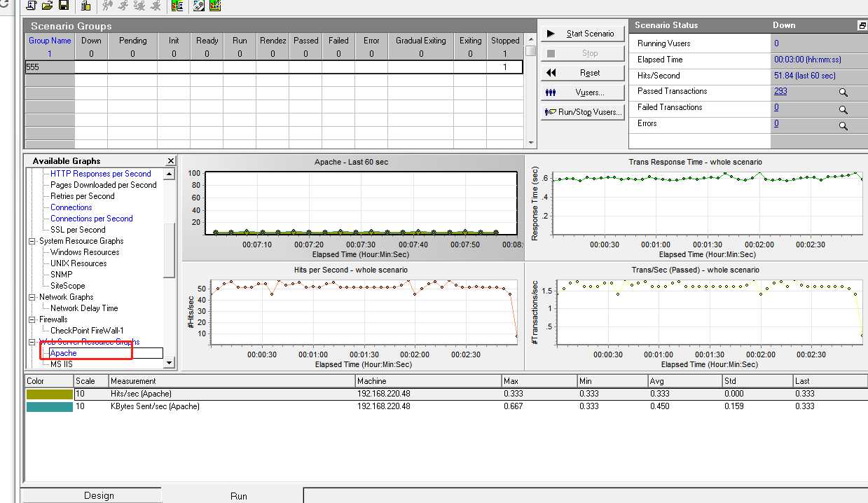Select the Apache graph item
The width and height of the screenshot is (868, 503).
click(64, 353)
